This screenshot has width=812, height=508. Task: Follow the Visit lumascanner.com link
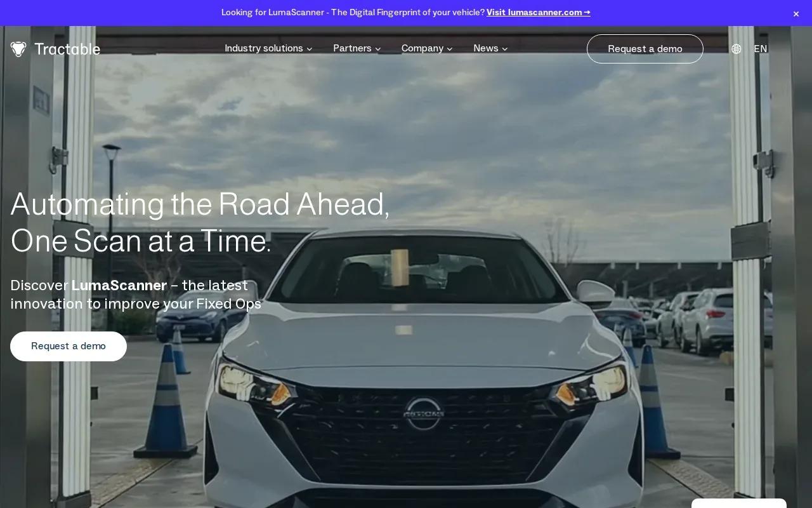539,12
